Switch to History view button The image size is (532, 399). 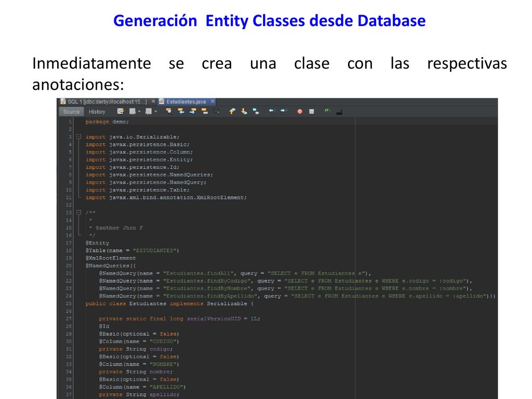click(97, 112)
